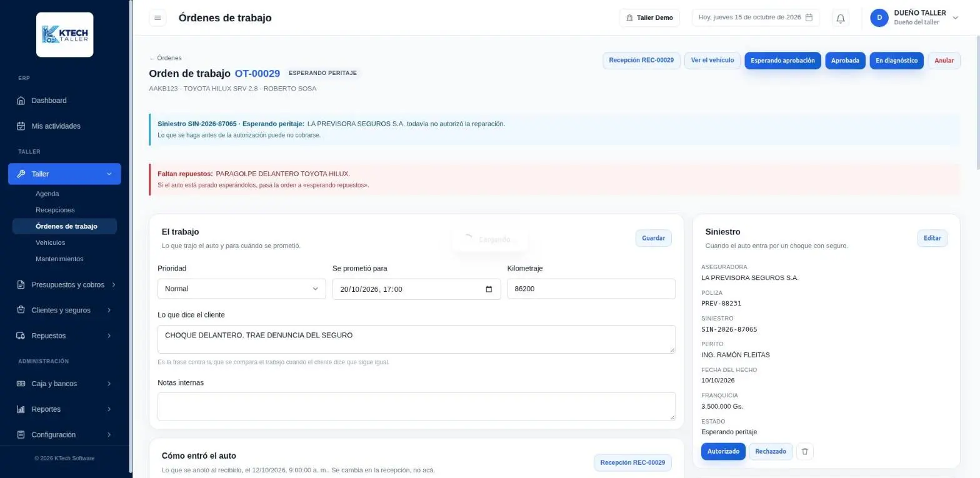Click the Kilometraje field showing 86200
The image size is (980, 478).
[x=591, y=289]
